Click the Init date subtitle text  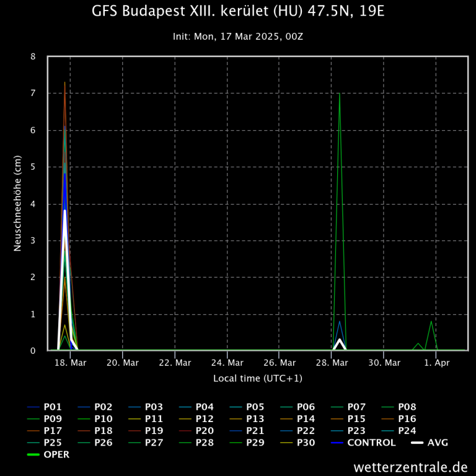click(237, 37)
